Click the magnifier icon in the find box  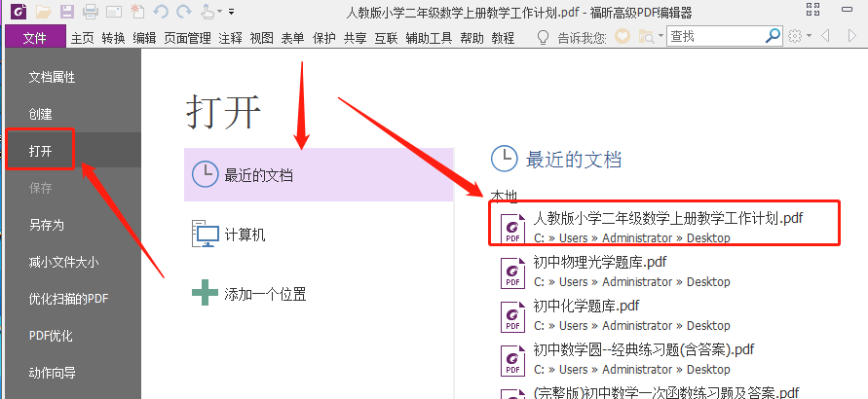773,36
